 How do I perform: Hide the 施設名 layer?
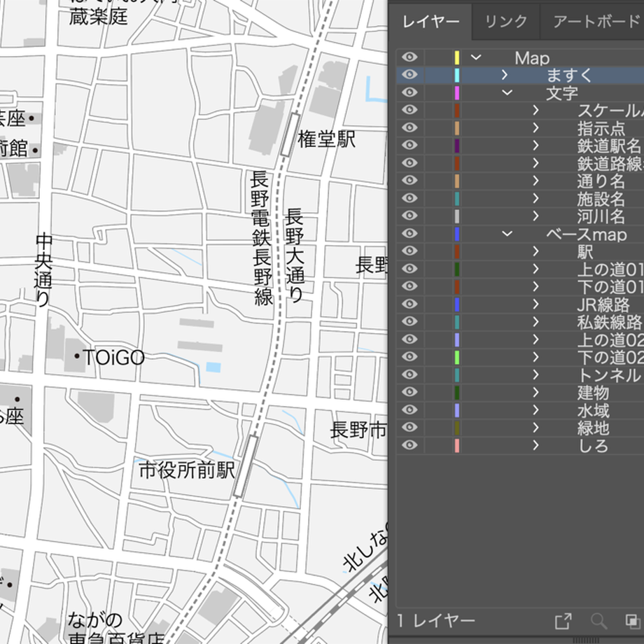click(409, 198)
